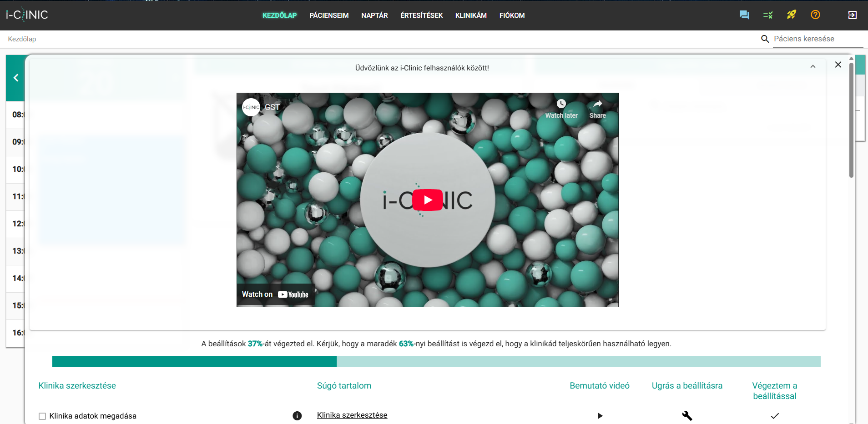Click the Üdvözlünk az i-Clinic welcome header text
The width and height of the screenshot is (868, 424).
pyautogui.click(x=422, y=68)
